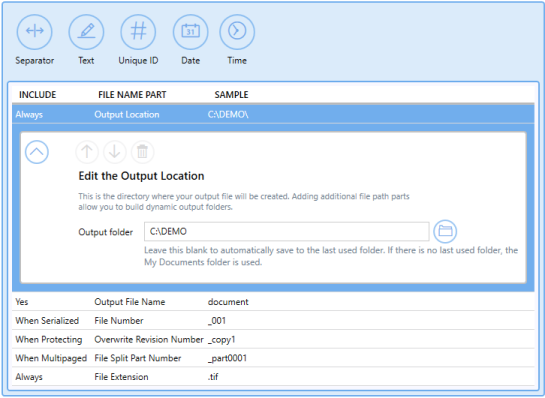The height and width of the screenshot is (398, 545).
Task: Click the 'When Multipaged' include cell
Action: click(x=51, y=358)
